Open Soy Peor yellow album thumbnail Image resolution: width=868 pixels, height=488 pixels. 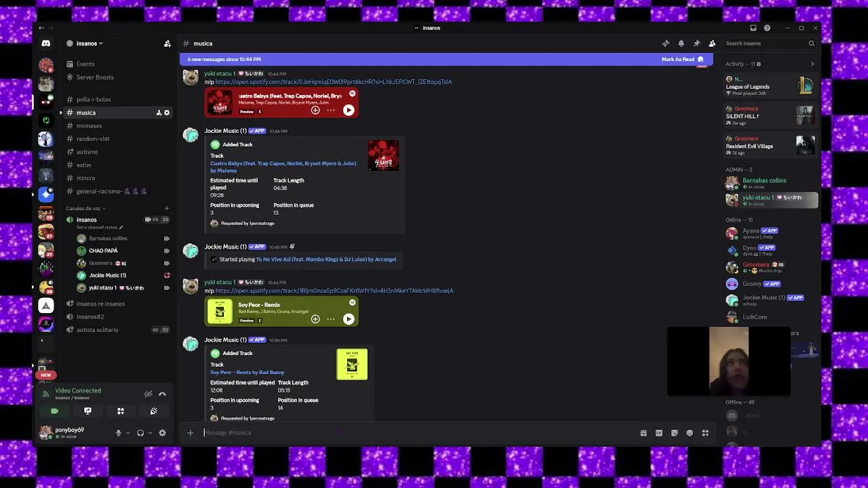[x=352, y=364]
